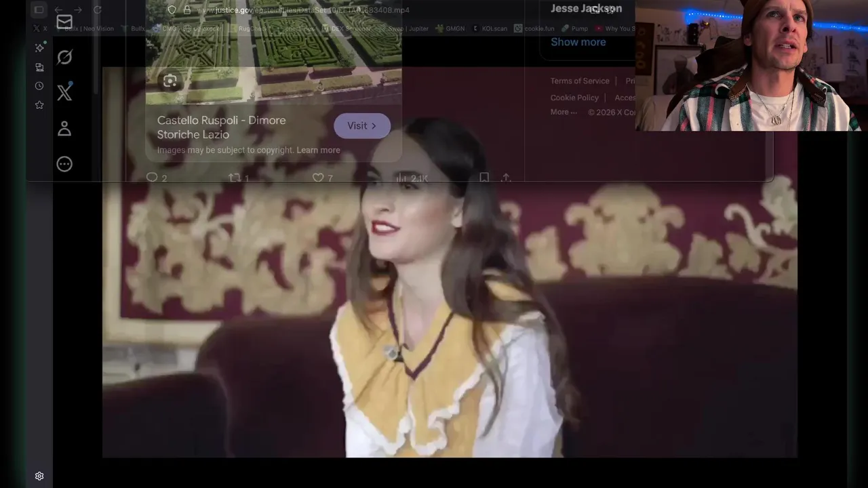Click the Jesse Jackson trending name
This screenshot has width=868, height=488.
(x=586, y=9)
